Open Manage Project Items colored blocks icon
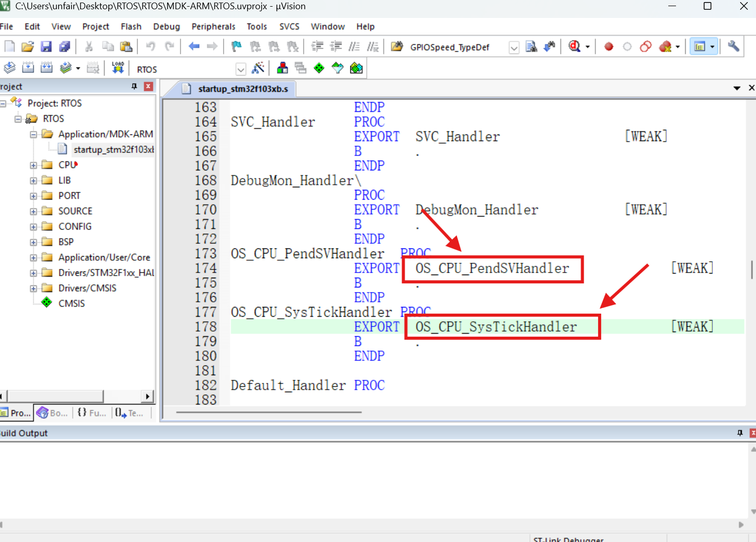The width and height of the screenshot is (756, 542). (x=282, y=68)
